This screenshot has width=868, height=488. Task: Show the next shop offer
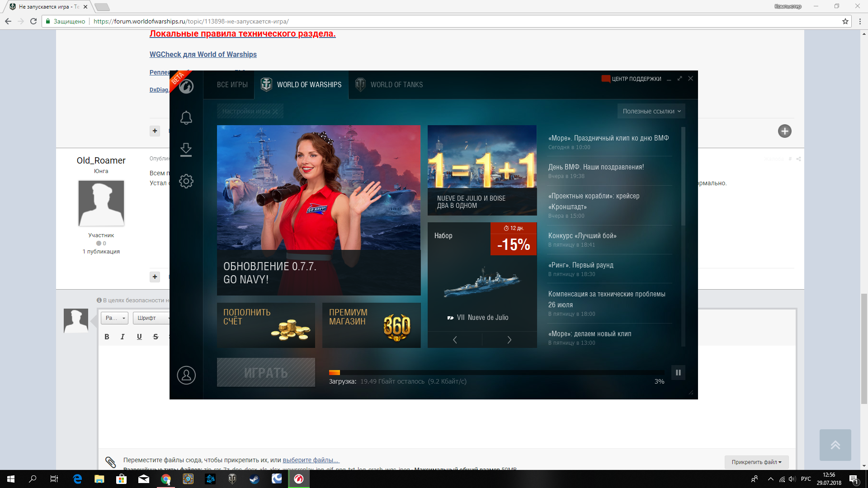tap(509, 340)
